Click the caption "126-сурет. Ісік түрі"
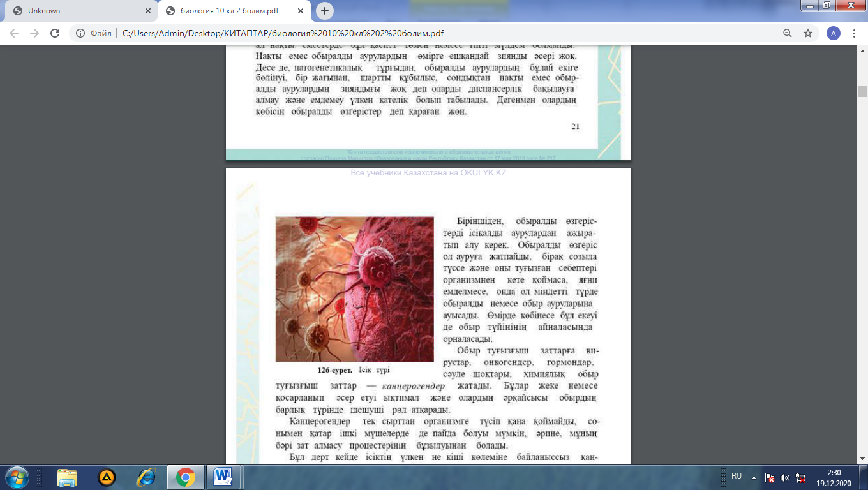The width and height of the screenshot is (868, 490). pos(354,370)
